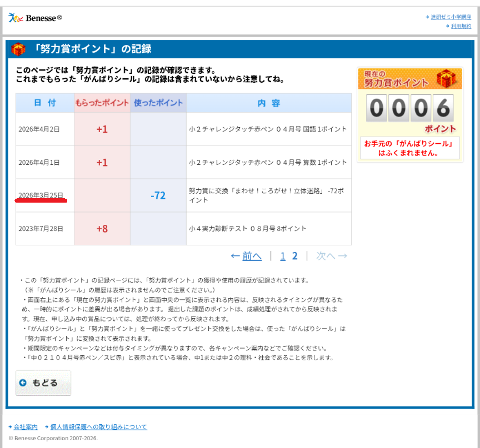The image size is (480, 448).
Task: Click the 現在の努力賞ポイント panel title
Action: 396,79
